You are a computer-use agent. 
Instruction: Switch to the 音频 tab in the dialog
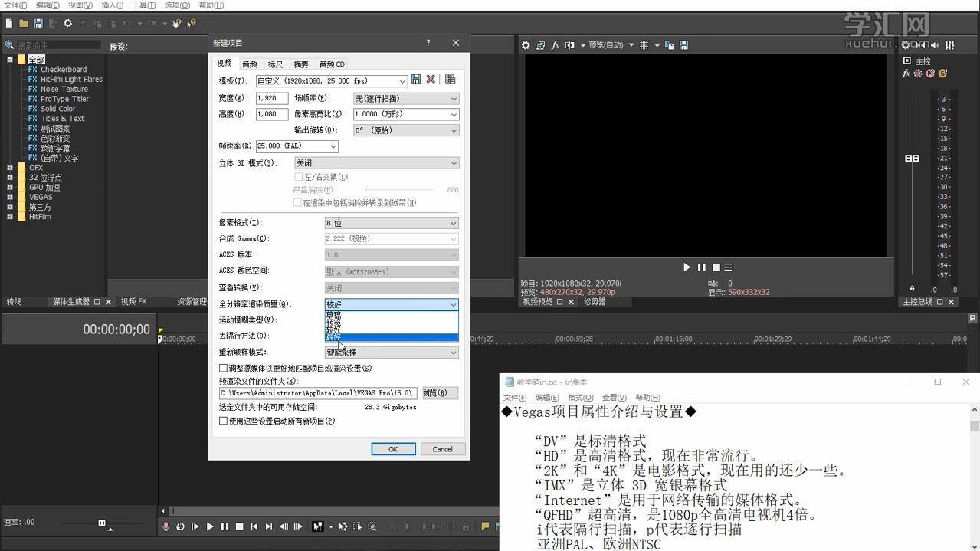(250, 64)
